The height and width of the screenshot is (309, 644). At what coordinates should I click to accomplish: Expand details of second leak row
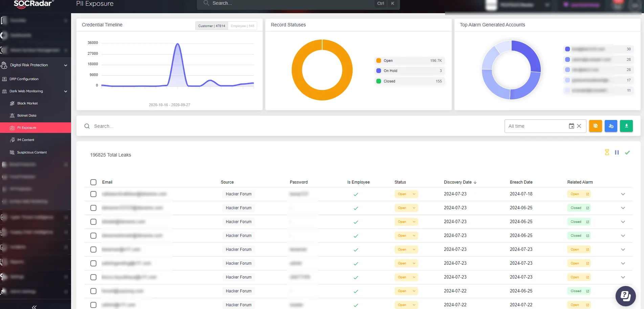tap(623, 208)
